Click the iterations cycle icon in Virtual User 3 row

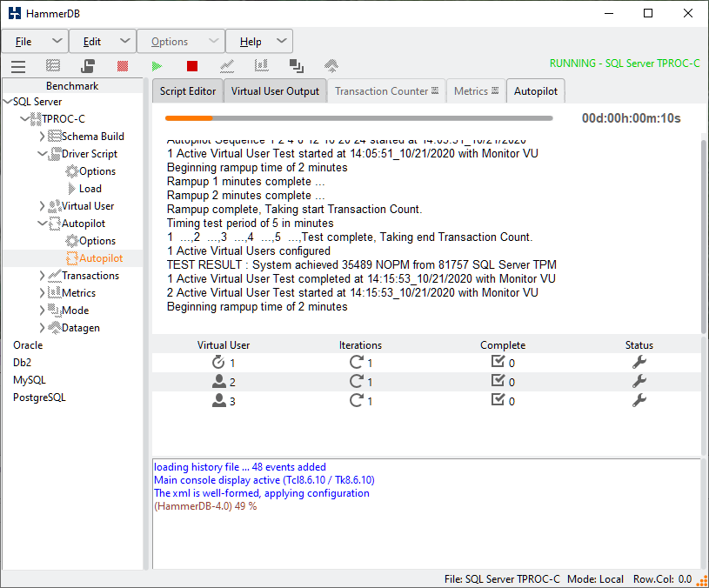click(357, 400)
